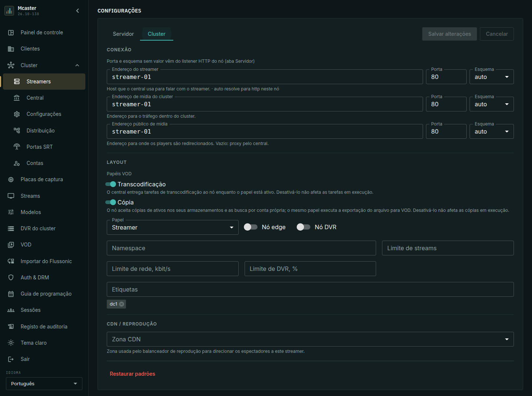Disable the Transcodificação role toggle
Screen dimensions: 532x396
pyautogui.click(x=111, y=184)
